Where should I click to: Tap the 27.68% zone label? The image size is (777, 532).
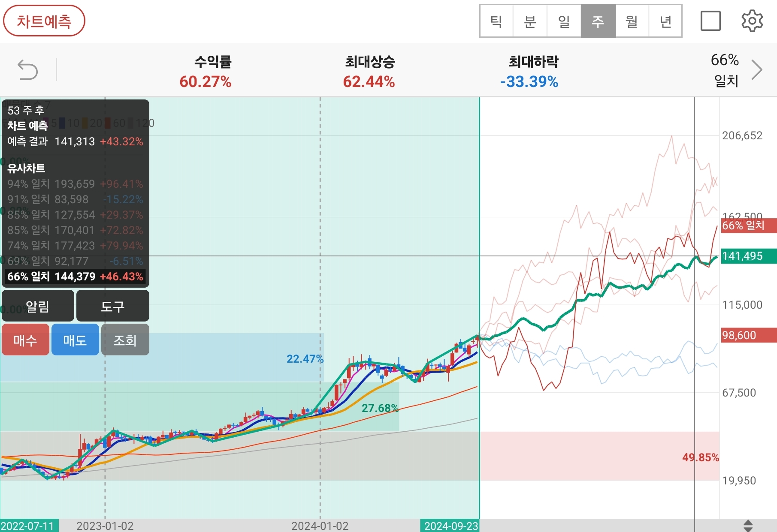380,408
